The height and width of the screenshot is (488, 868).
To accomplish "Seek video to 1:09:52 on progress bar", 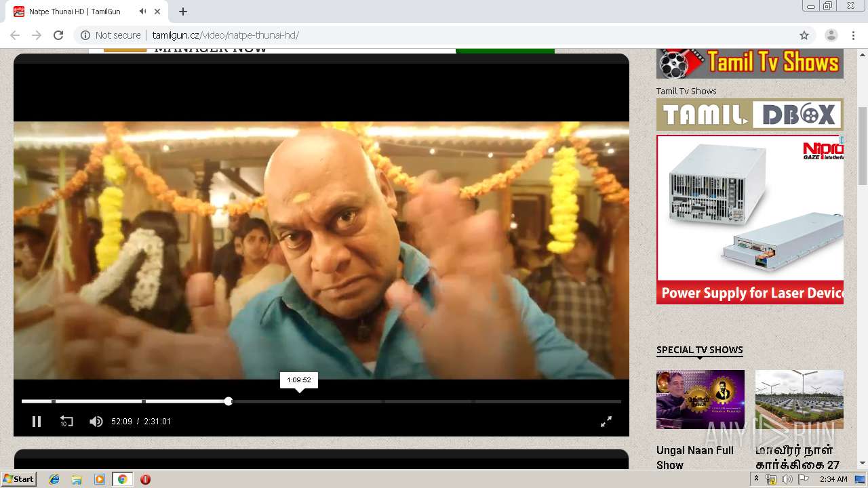I will (x=299, y=401).
